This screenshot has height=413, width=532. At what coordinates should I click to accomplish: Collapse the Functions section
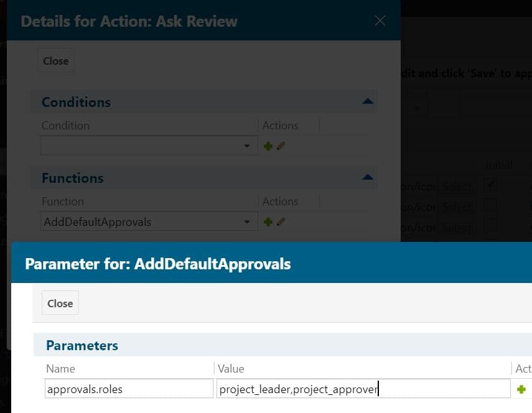point(367,177)
